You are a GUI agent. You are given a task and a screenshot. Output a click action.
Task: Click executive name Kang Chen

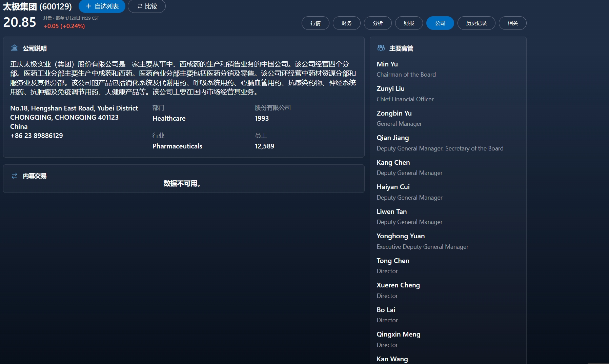coord(393,162)
